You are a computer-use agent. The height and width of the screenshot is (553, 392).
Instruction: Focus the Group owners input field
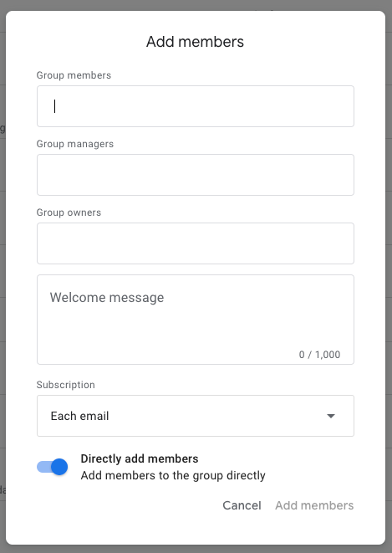196,243
